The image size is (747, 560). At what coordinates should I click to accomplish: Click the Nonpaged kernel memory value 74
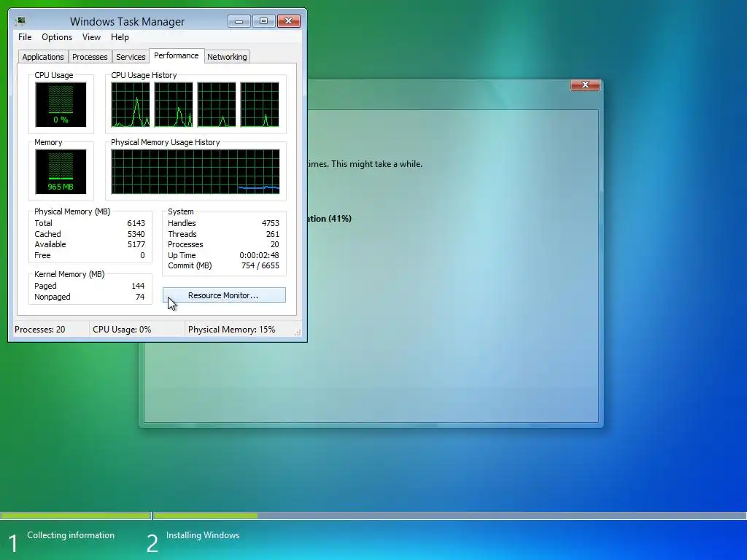(x=140, y=297)
